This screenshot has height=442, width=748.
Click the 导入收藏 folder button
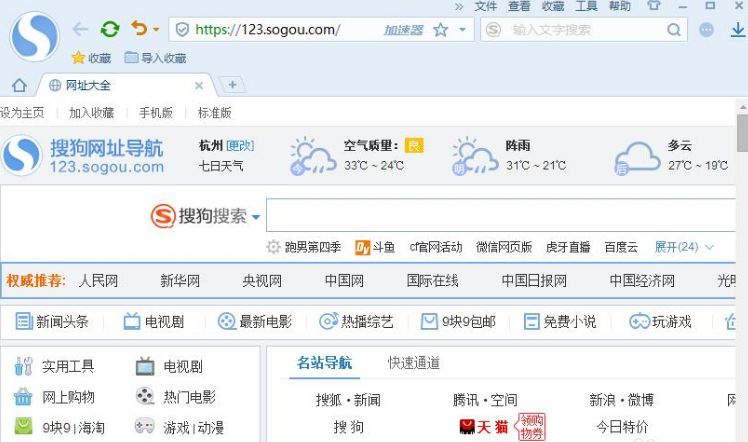coord(155,58)
